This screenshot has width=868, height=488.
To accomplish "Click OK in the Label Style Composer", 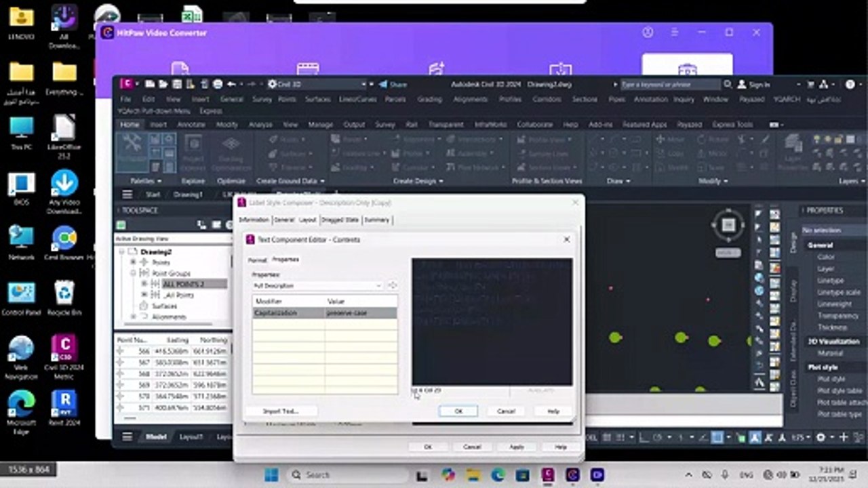I will pos(428,447).
